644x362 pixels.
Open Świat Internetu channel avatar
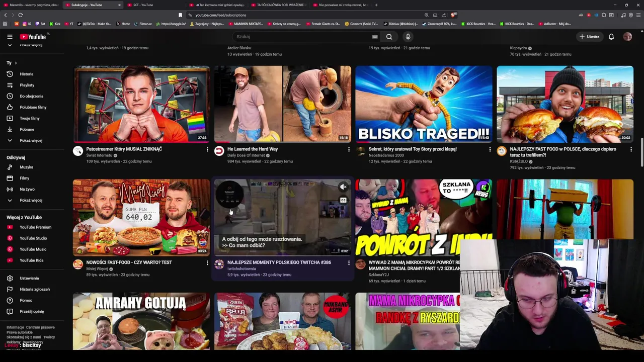[x=78, y=151]
